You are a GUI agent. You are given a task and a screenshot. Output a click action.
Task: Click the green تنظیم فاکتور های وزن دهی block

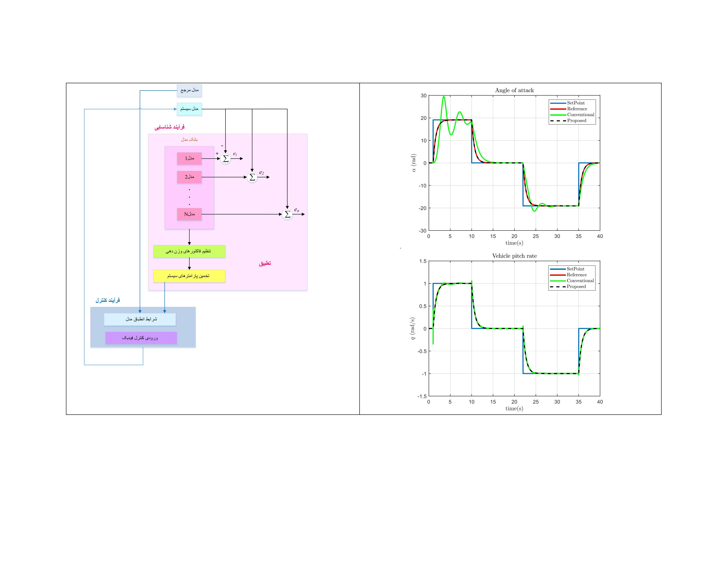click(189, 251)
